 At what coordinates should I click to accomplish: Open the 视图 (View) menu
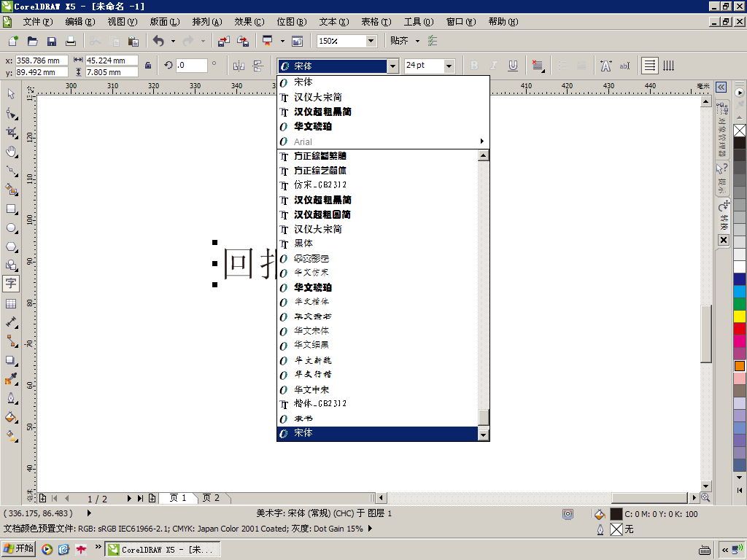[x=123, y=22]
